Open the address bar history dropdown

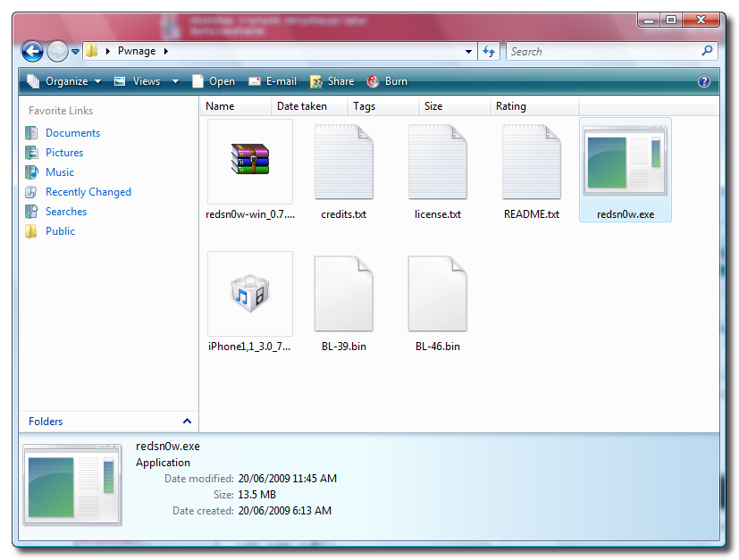click(468, 51)
